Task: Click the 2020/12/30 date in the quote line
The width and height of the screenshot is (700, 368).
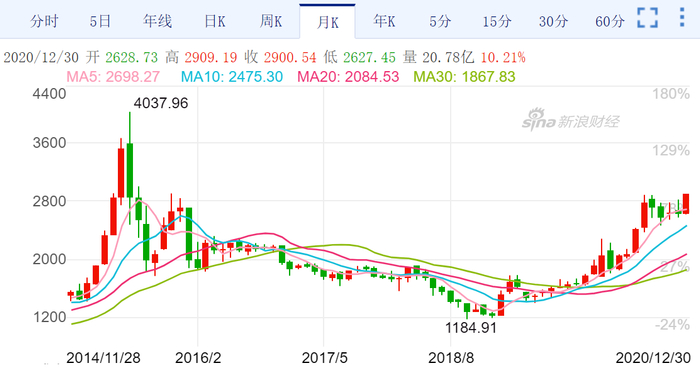Action: [41, 57]
